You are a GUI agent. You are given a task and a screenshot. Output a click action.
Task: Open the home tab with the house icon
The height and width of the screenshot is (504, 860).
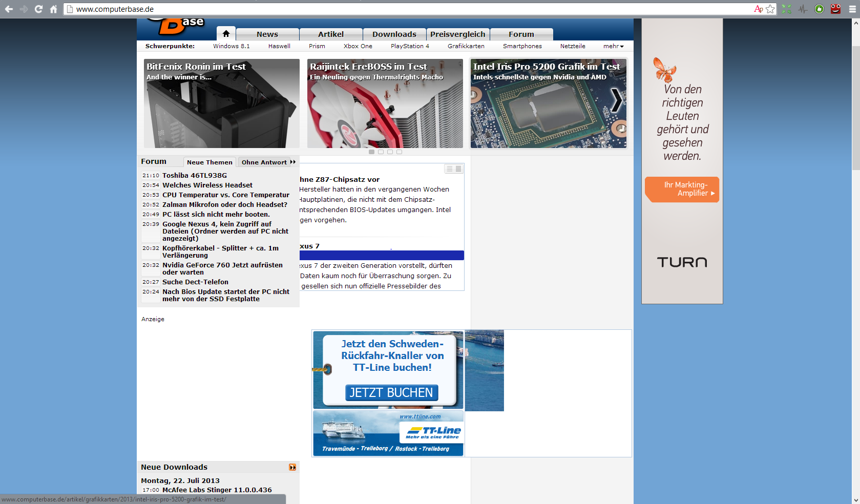[x=226, y=33]
